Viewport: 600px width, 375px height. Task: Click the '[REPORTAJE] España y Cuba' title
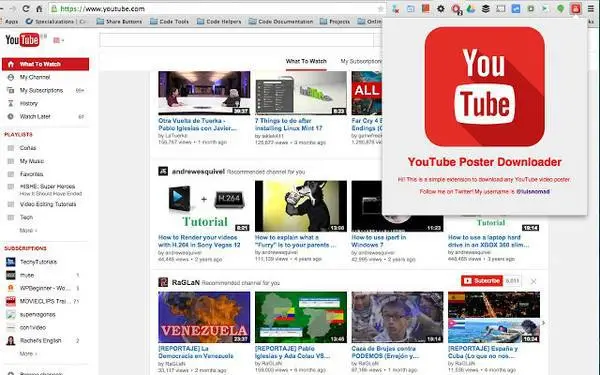[x=483, y=352]
